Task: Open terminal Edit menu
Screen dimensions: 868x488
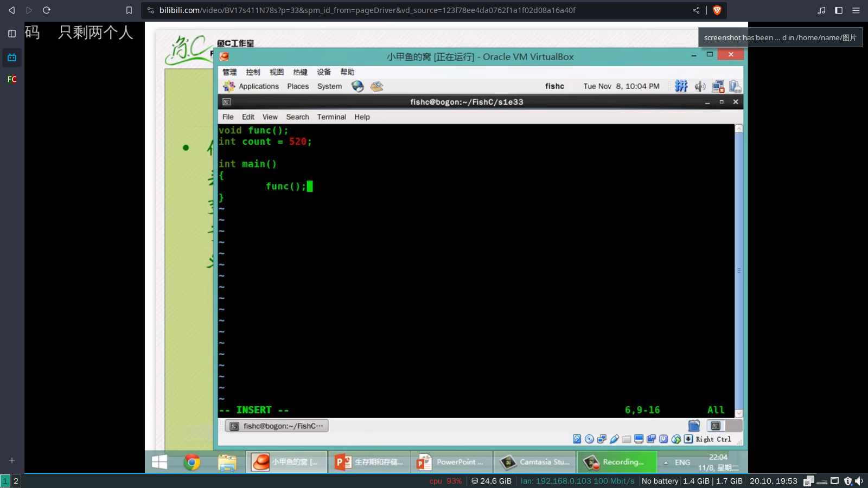Action: 248,117
